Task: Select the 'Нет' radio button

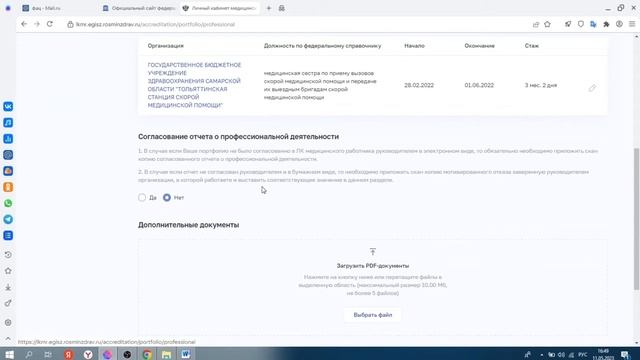Action: (x=167, y=198)
